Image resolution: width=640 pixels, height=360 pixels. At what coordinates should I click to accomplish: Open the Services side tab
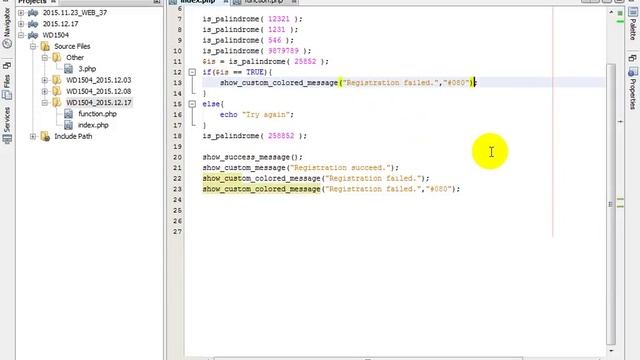(x=7, y=125)
